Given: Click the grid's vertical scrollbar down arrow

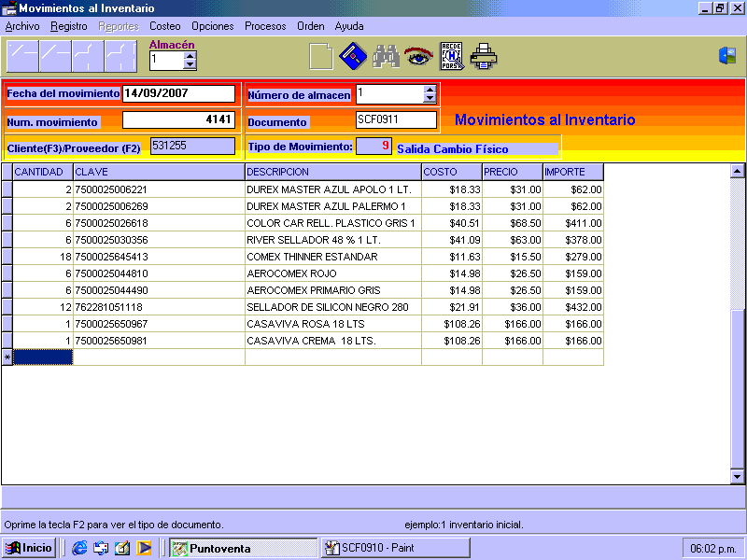Looking at the screenshot, I should click(737, 476).
